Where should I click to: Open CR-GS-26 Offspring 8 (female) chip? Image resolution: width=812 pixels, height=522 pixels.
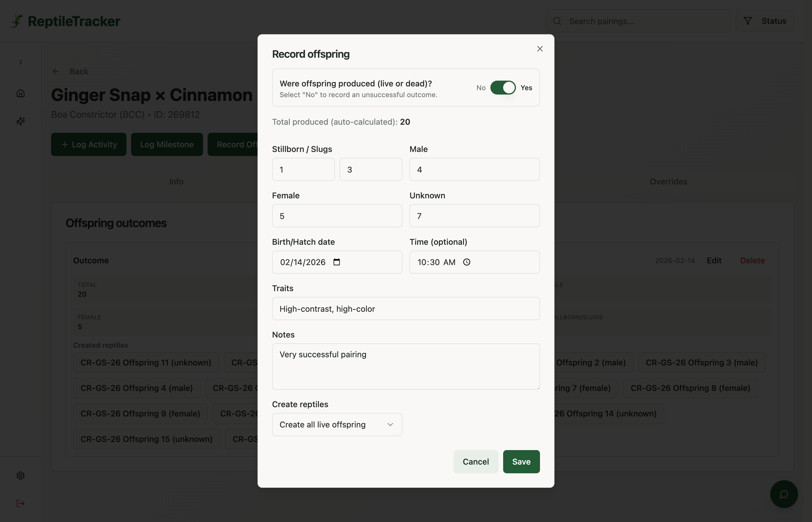[690, 388]
